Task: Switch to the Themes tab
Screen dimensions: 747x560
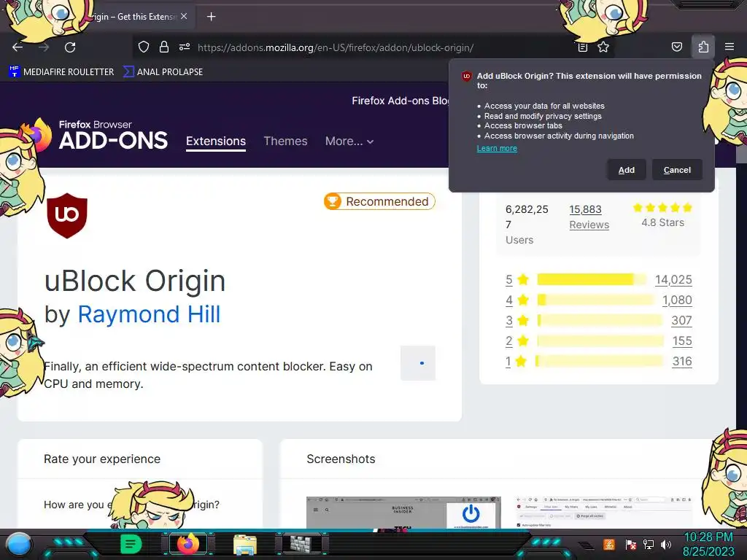Action: pyautogui.click(x=285, y=141)
